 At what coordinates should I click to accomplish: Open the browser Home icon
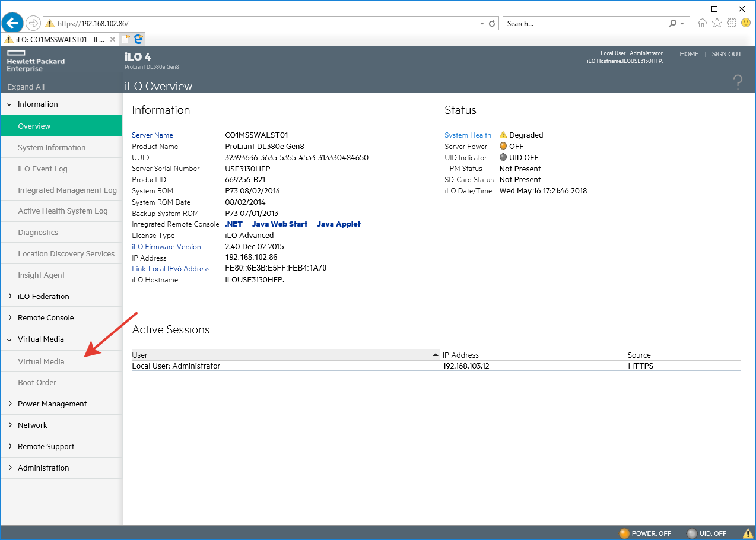703,23
